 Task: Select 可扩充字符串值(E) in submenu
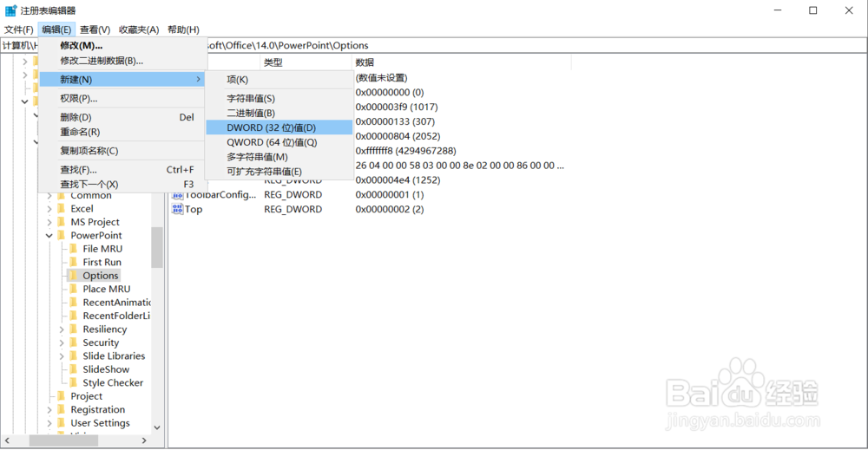(279, 172)
